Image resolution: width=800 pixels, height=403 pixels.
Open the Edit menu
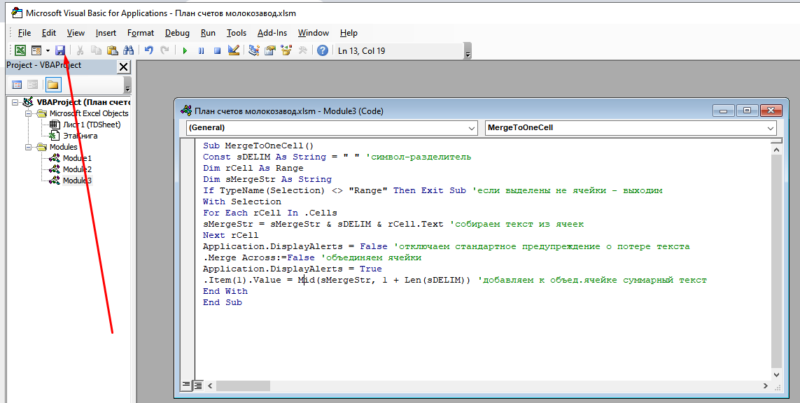49,33
